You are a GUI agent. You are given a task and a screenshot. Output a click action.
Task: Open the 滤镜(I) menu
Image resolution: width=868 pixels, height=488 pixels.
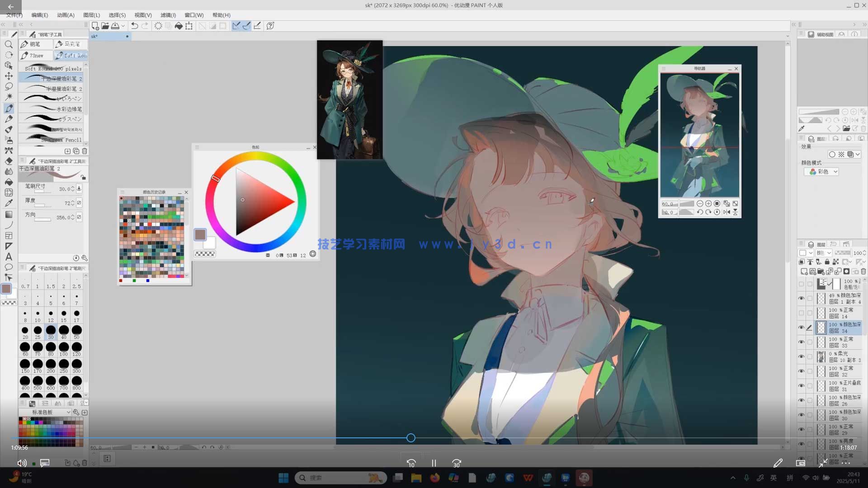click(x=168, y=15)
